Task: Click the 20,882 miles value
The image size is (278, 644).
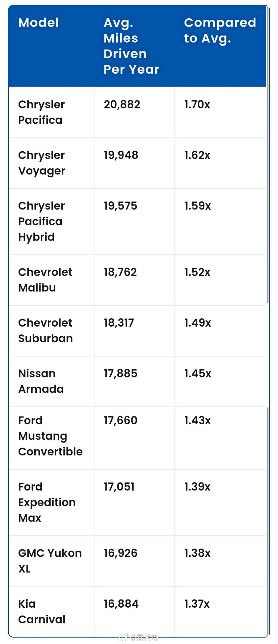Action: (122, 104)
